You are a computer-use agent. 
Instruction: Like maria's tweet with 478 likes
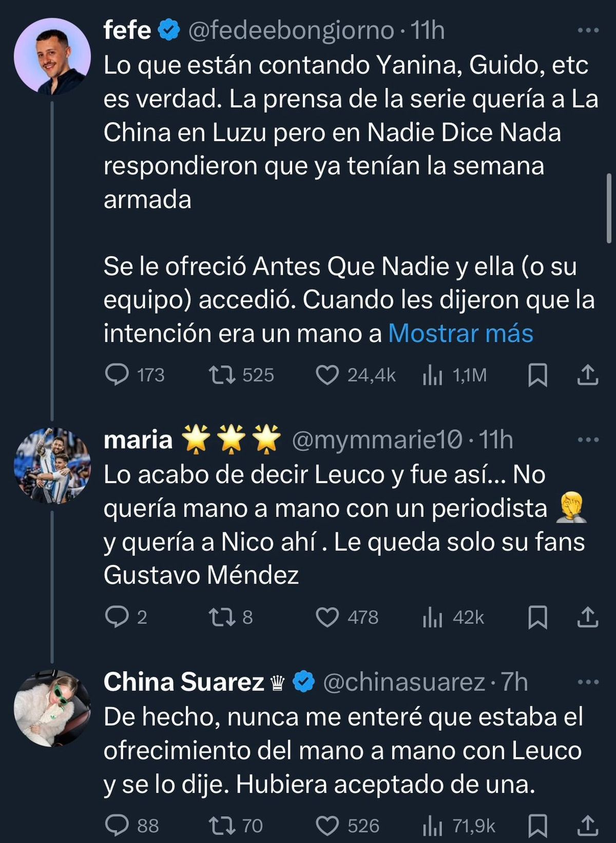click(327, 617)
